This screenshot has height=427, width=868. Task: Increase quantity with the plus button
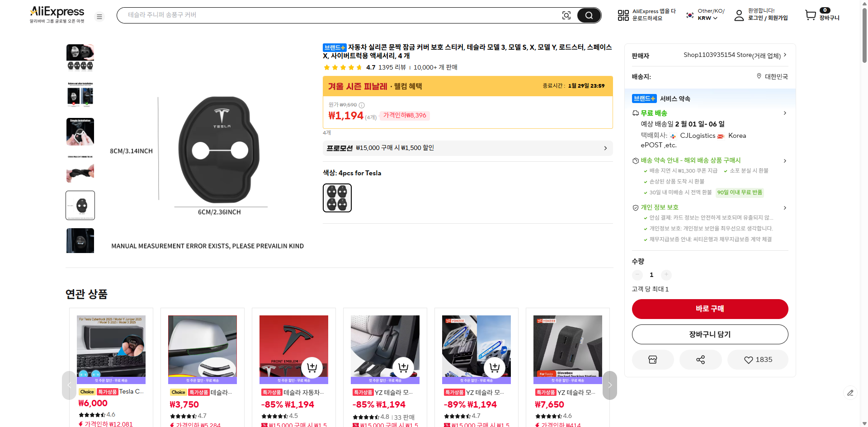[666, 275]
